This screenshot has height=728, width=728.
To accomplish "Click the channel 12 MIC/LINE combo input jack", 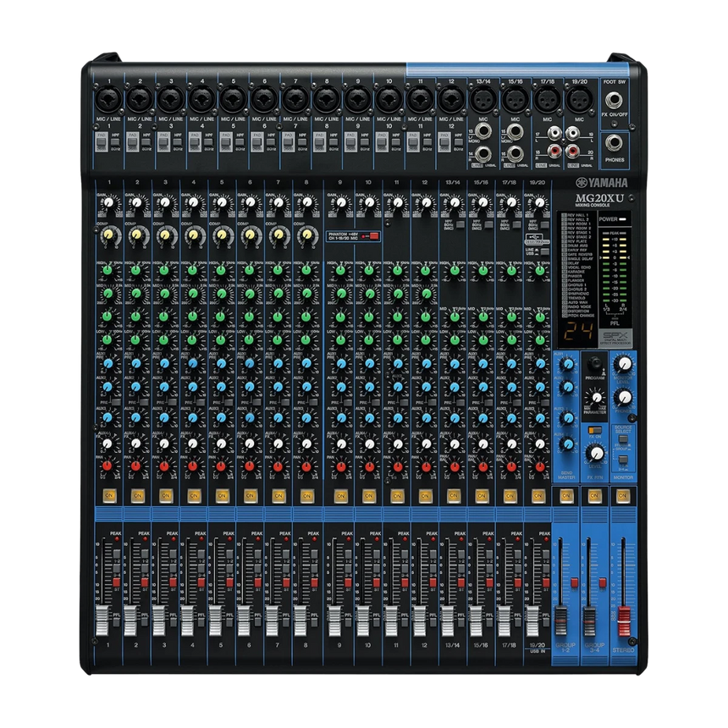I will (x=451, y=100).
